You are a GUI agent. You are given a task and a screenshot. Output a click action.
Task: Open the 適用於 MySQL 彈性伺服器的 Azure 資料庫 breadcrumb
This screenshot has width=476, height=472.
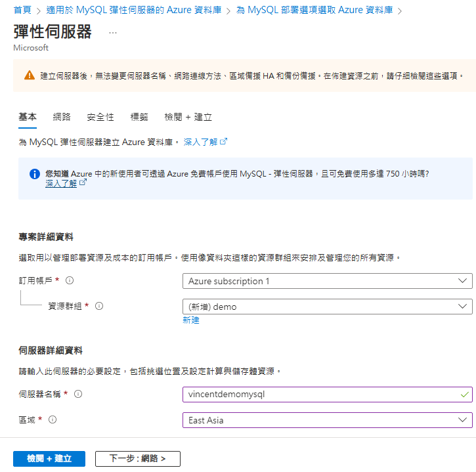134,10
